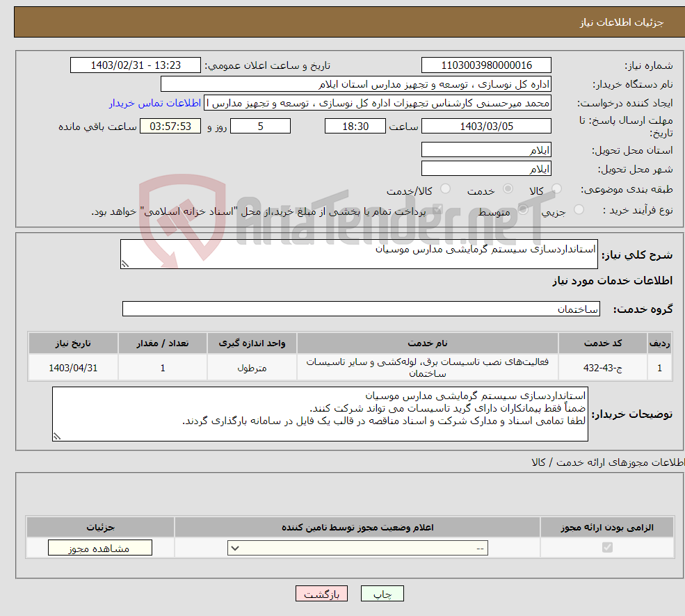685x616 pixels.
Task: Click the اطلاعات خدمات مورد نیاز heading
Action: [x=612, y=280]
